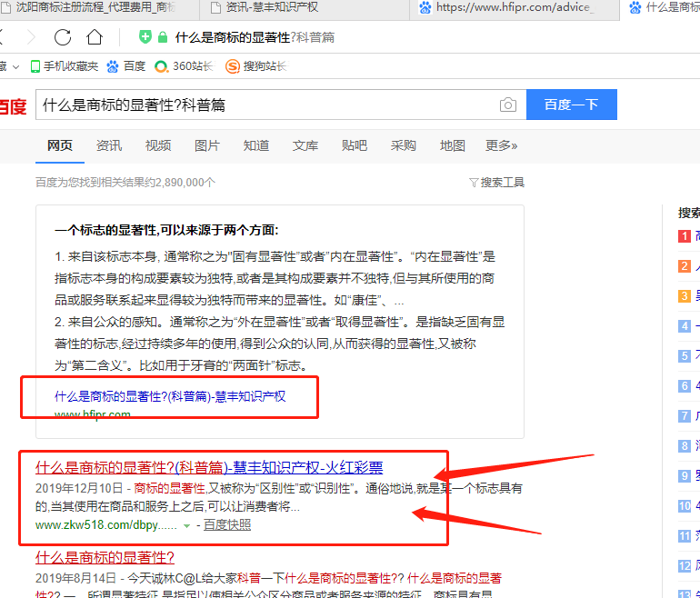Go to the browser home page icon
This screenshot has width=700, height=598.
(x=95, y=37)
